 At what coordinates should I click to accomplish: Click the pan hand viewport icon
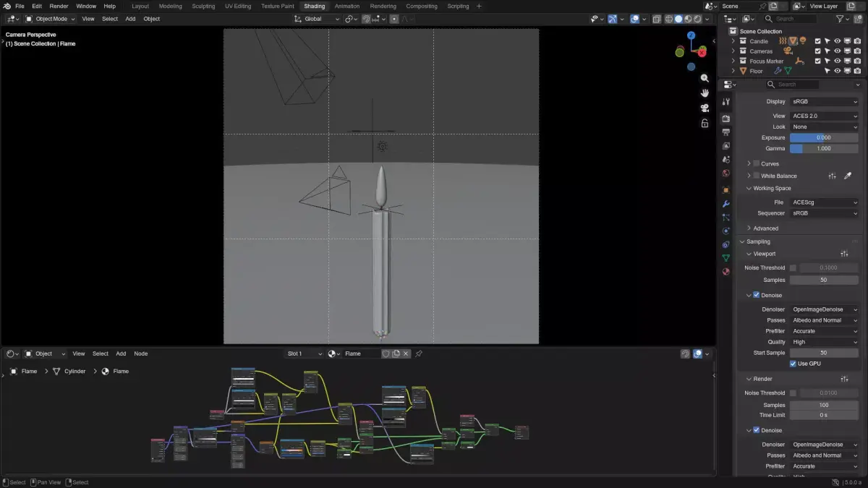point(705,93)
